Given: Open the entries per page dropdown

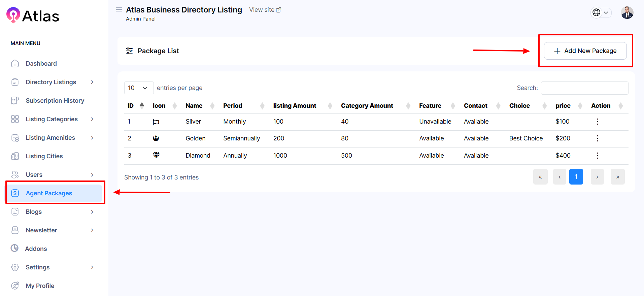Looking at the screenshot, I should tap(138, 88).
